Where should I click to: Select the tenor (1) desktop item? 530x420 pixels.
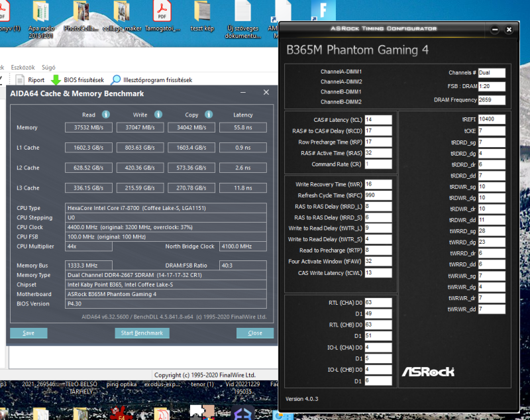point(202,384)
